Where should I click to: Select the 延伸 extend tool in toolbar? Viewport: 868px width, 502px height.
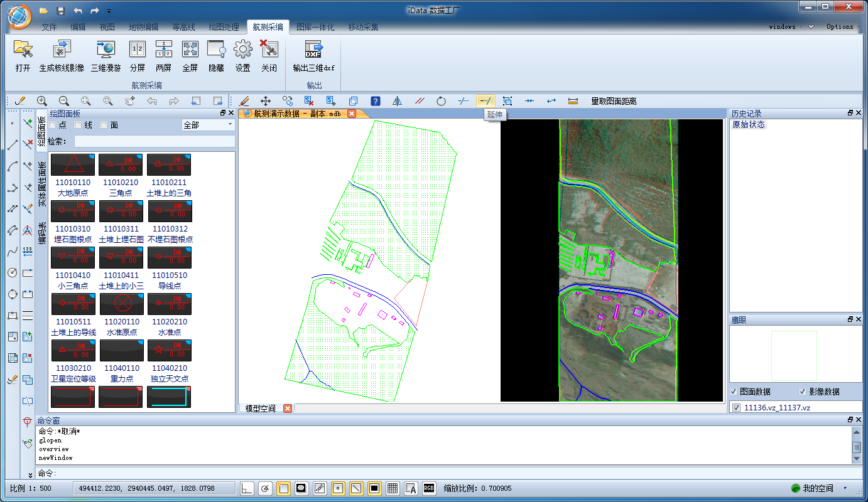tap(485, 101)
